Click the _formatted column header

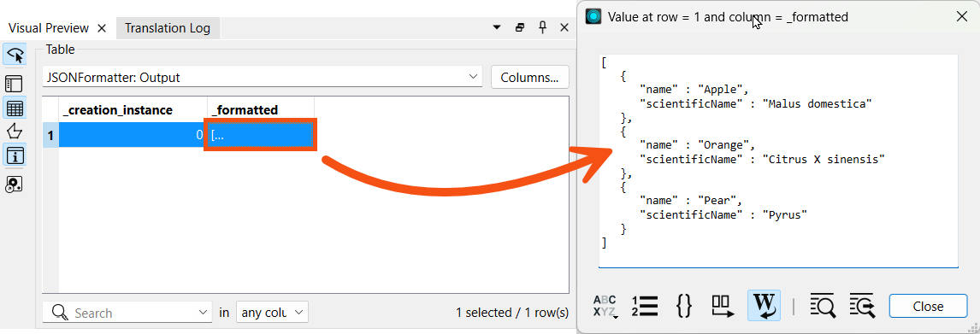(261, 110)
